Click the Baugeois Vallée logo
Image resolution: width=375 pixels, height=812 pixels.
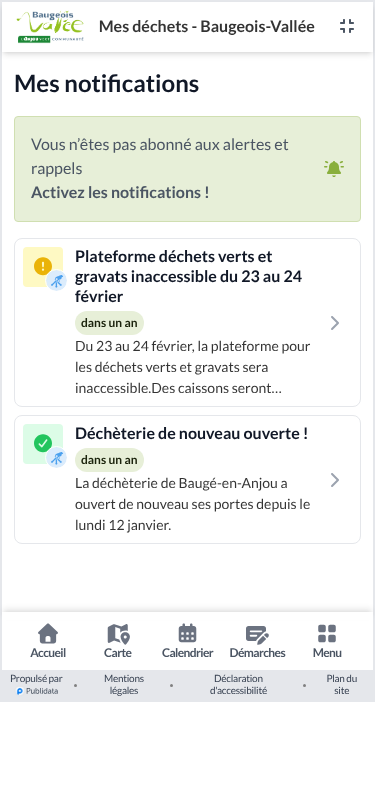pyautogui.click(x=50, y=26)
